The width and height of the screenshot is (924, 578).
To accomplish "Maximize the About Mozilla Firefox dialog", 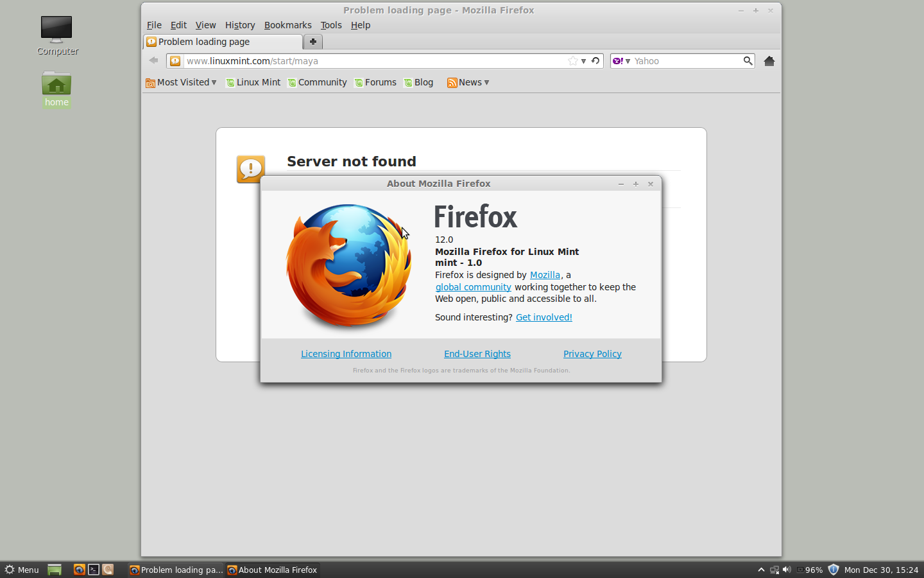I will pos(636,184).
